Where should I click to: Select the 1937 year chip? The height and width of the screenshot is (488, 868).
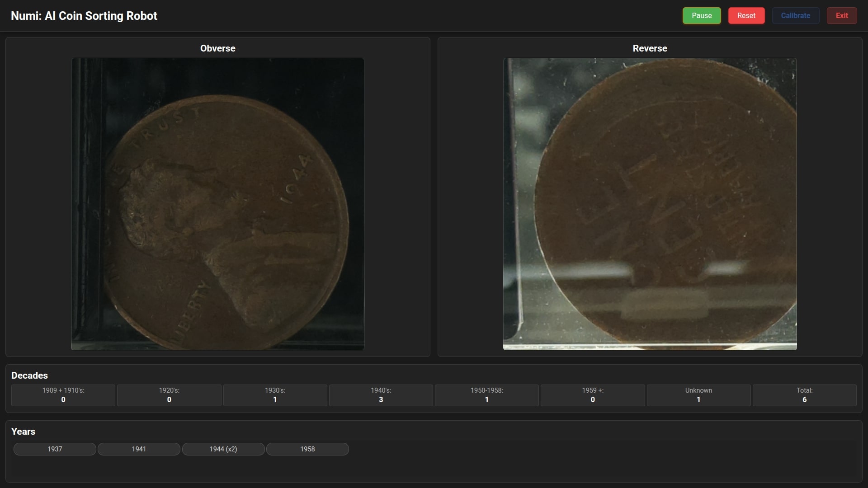click(55, 449)
